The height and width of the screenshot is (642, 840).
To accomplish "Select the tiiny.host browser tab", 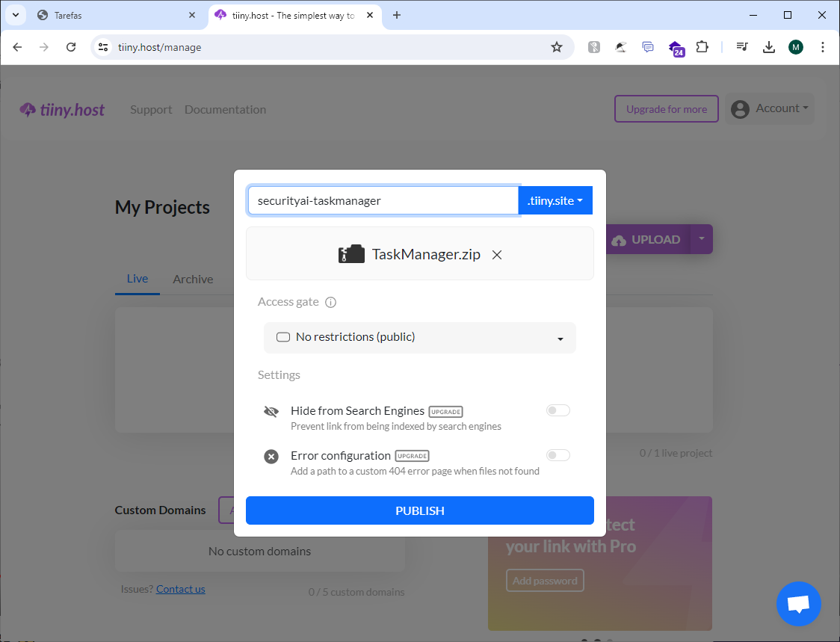I will [294, 15].
